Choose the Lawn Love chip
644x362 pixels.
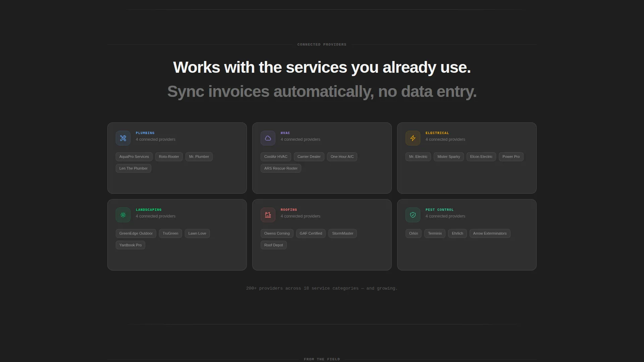tap(197, 233)
